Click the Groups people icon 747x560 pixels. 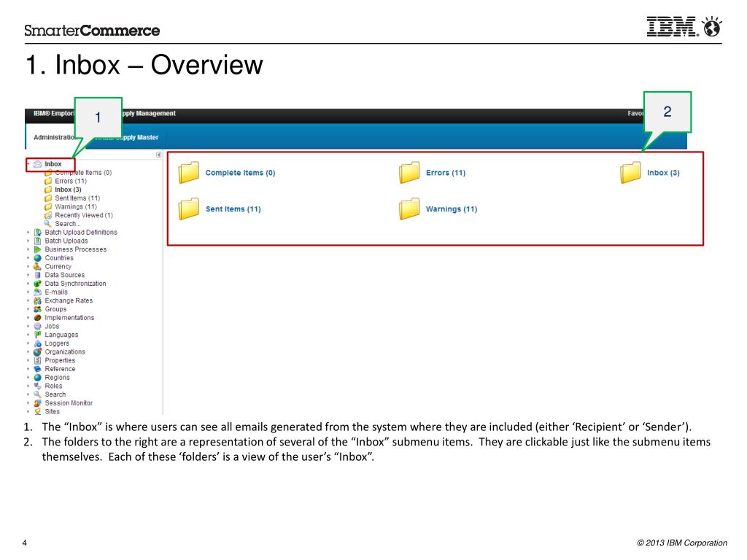pos(38,309)
